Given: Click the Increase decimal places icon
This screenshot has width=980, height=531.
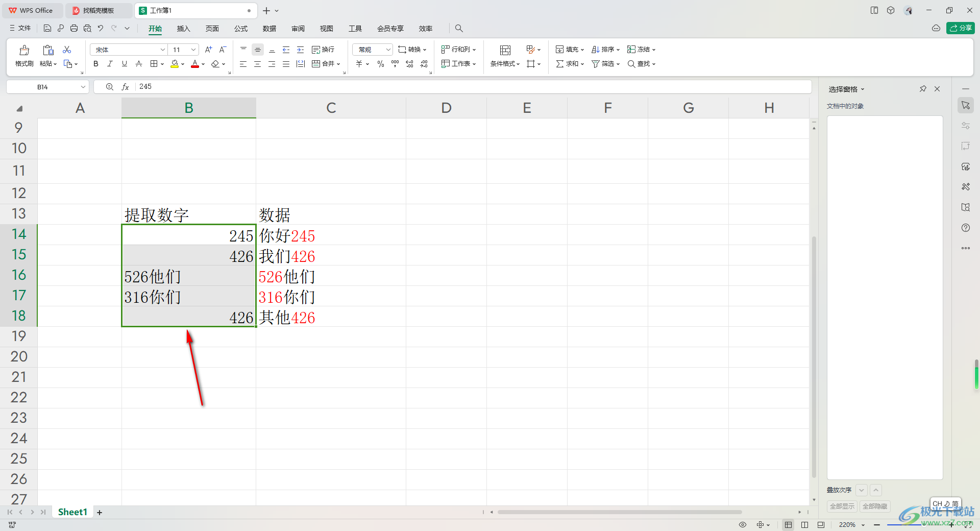Looking at the screenshot, I should tap(409, 64).
